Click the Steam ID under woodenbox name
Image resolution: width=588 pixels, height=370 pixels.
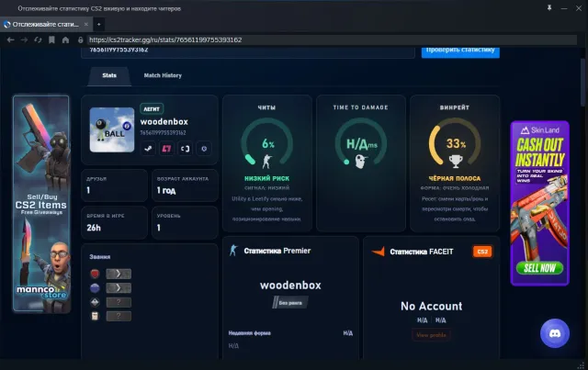pos(163,133)
